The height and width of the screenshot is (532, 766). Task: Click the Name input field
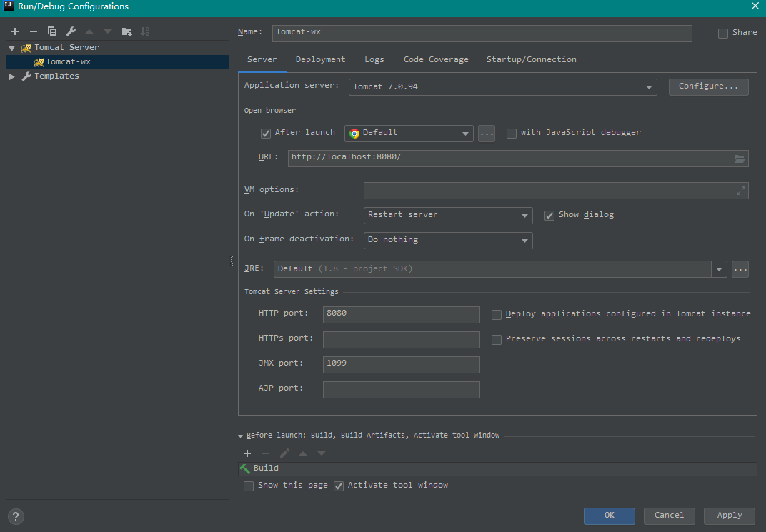coord(482,33)
